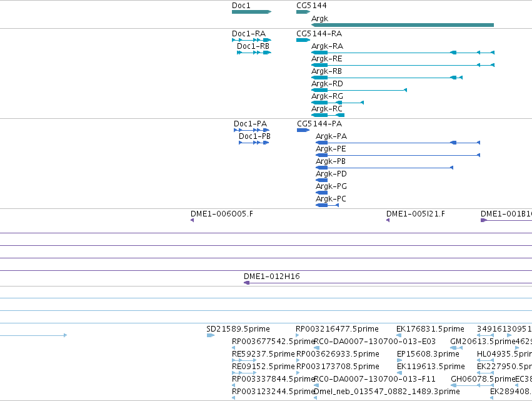Select the CG5144-RA transcript glyph
Viewport: 532px width, 401px height.
[x=303, y=40]
